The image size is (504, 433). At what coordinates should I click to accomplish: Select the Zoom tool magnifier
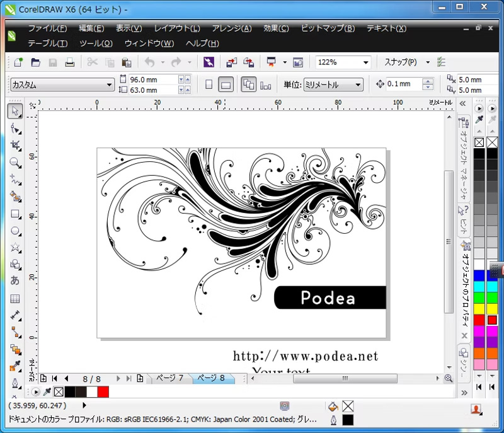[x=15, y=163]
